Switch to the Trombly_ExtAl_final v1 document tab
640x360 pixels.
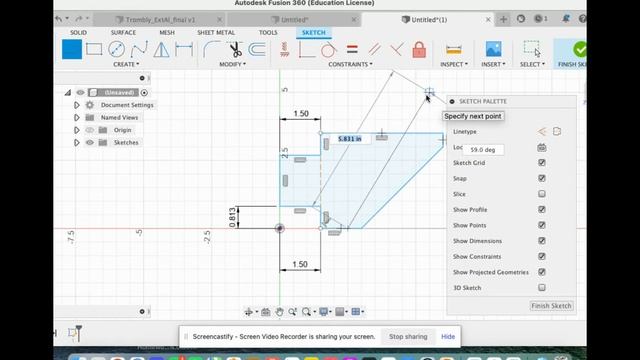160,20
